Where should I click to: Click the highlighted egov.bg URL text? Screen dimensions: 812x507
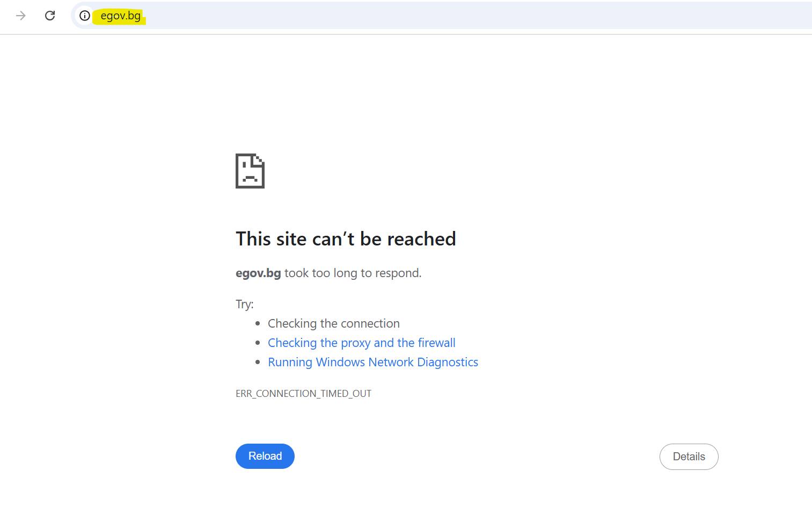[120, 16]
